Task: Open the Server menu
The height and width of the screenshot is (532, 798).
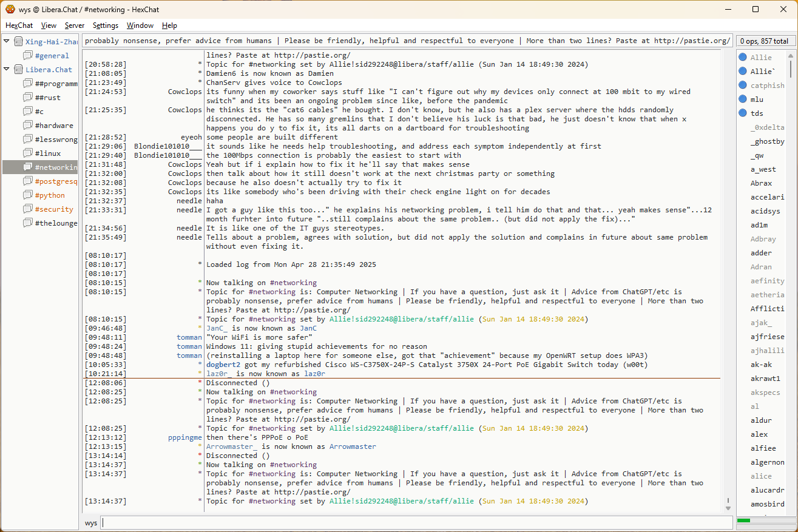Action: click(75, 25)
